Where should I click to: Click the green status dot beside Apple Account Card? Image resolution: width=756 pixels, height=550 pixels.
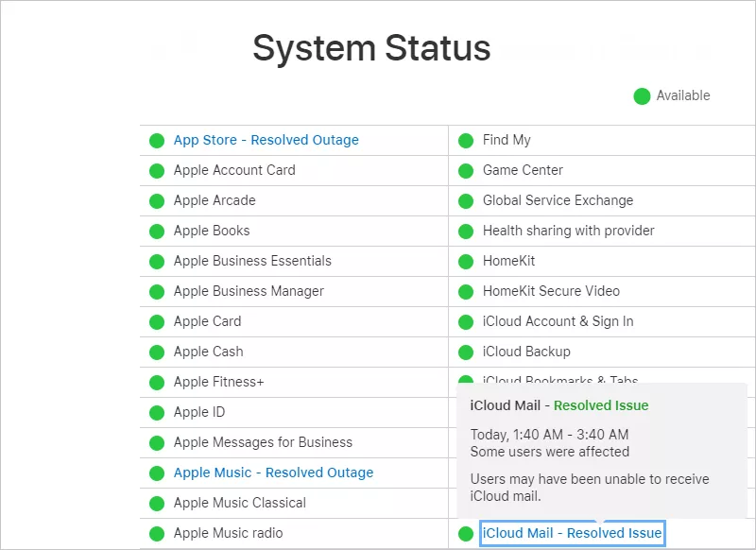157,171
